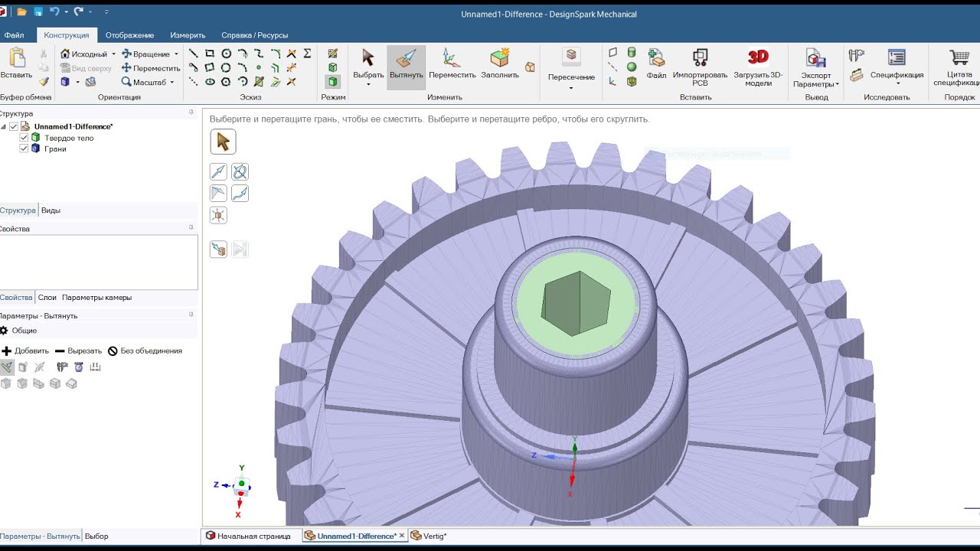Click Переместить in Ориентация group
The height and width of the screenshot is (551, 980).
[x=151, y=68]
